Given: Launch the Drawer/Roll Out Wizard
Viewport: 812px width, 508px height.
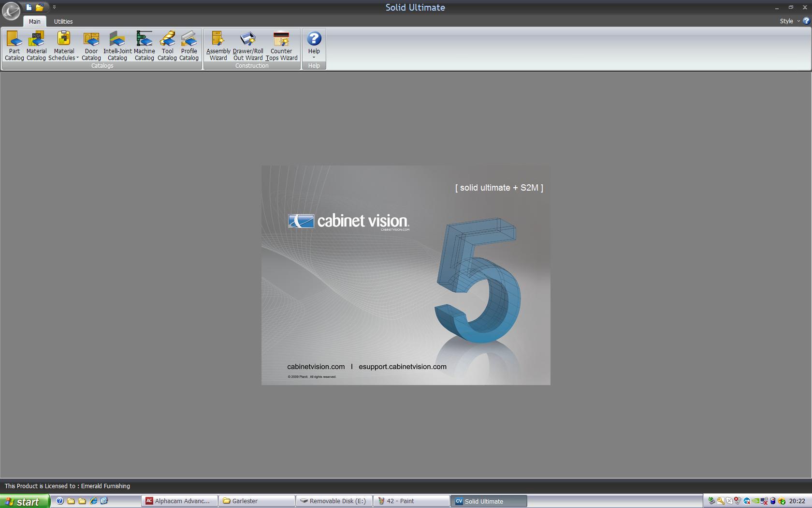Looking at the screenshot, I should [248, 46].
